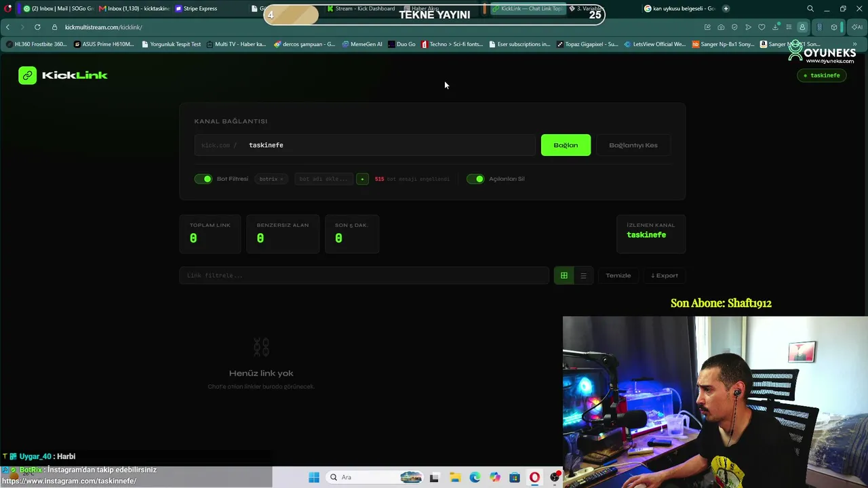
Task: Open the Techno > Sci-fi fonts bookmark
Action: 452,44
